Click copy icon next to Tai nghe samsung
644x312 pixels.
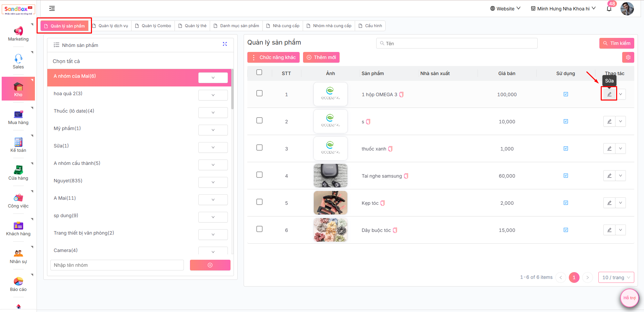[x=406, y=176]
